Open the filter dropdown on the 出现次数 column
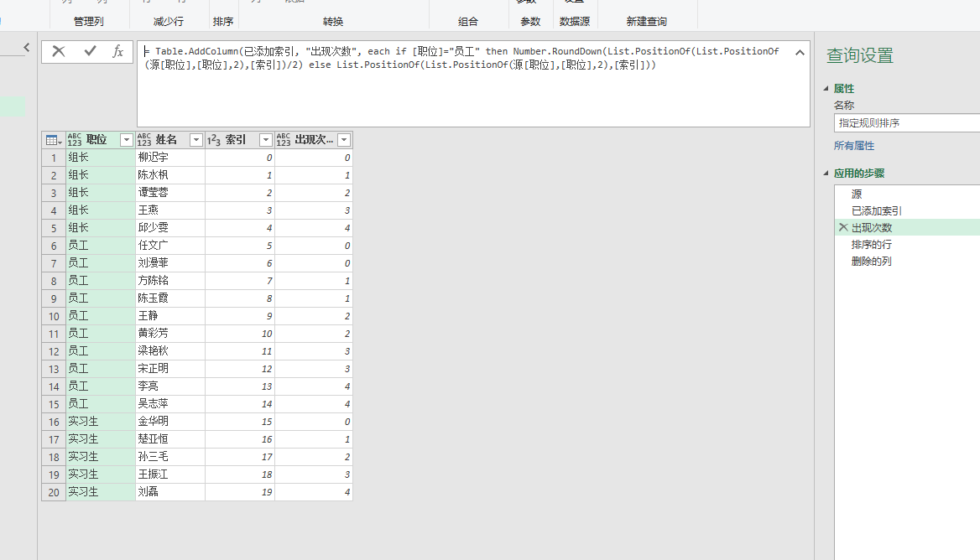Image resolution: width=980 pixels, height=560 pixels. tap(343, 139)
